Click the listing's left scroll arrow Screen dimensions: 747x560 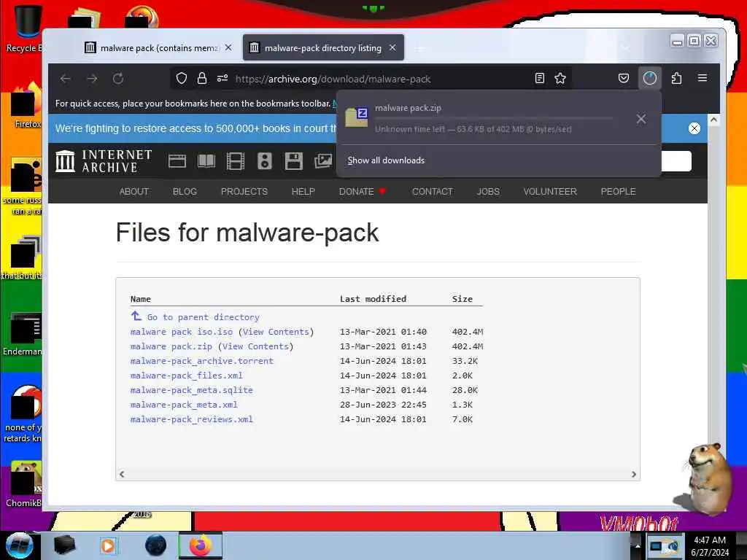tap(122, 474)
